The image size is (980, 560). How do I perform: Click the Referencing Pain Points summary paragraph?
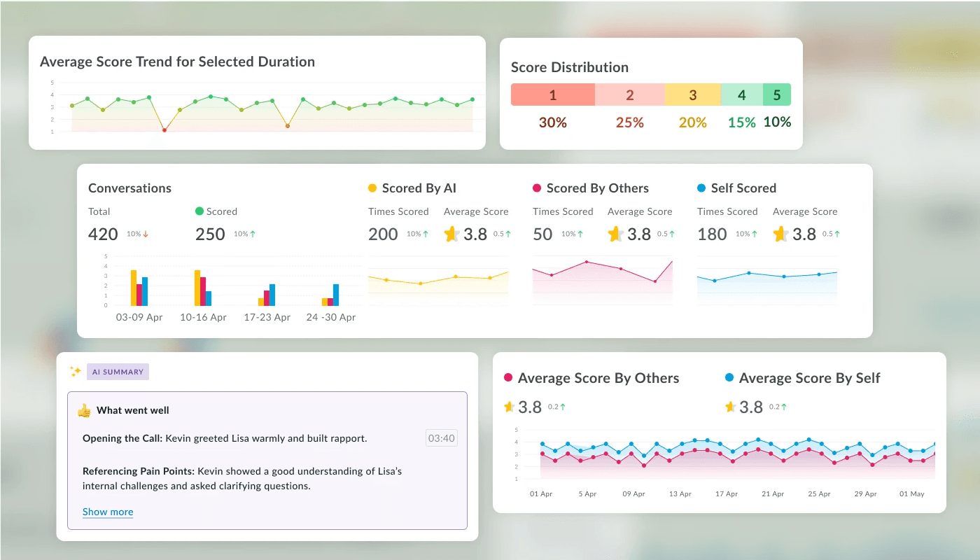coord(242,478)
